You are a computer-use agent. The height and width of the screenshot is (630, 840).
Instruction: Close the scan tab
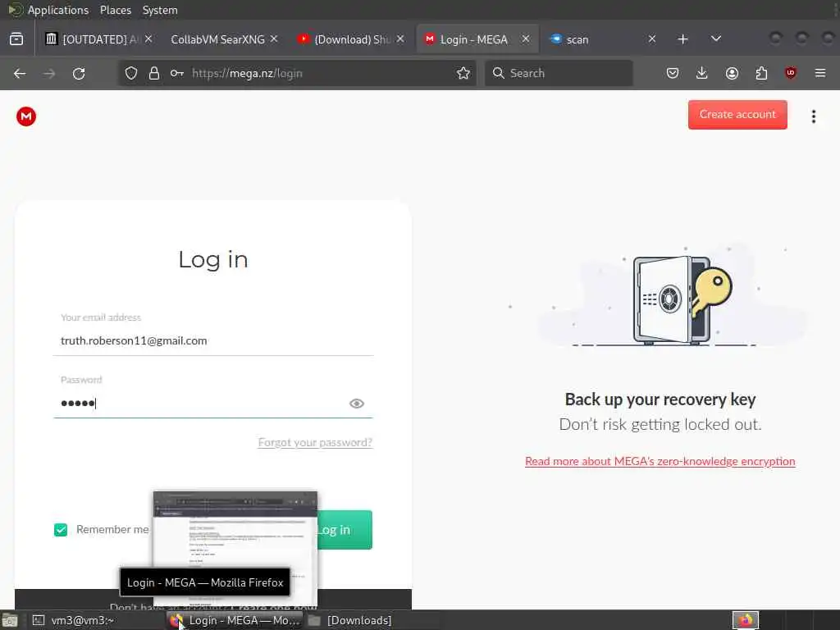click(x=652, y=39)
